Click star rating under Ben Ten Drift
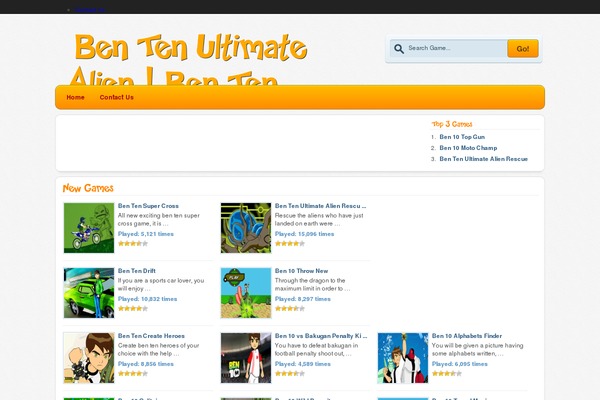Screen dimensions: 600x400 [x=133, y=309]
